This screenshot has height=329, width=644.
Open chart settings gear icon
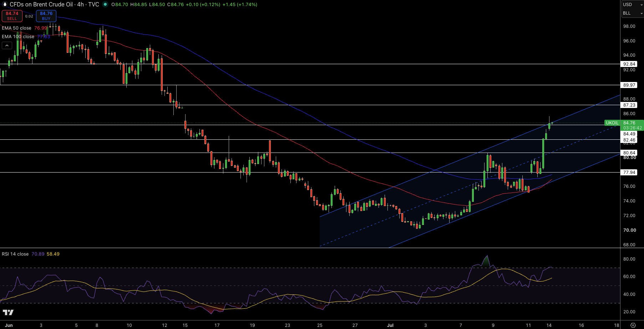[633, 325]
